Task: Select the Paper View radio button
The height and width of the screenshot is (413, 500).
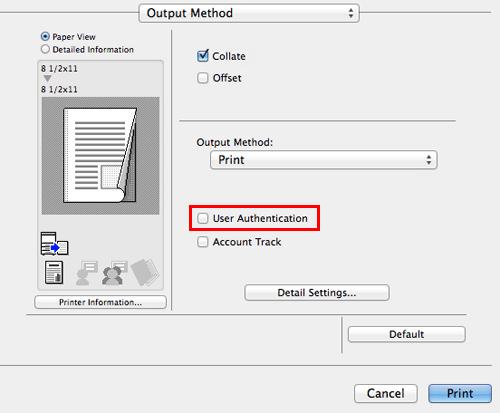Action: [x=45, y=36]
